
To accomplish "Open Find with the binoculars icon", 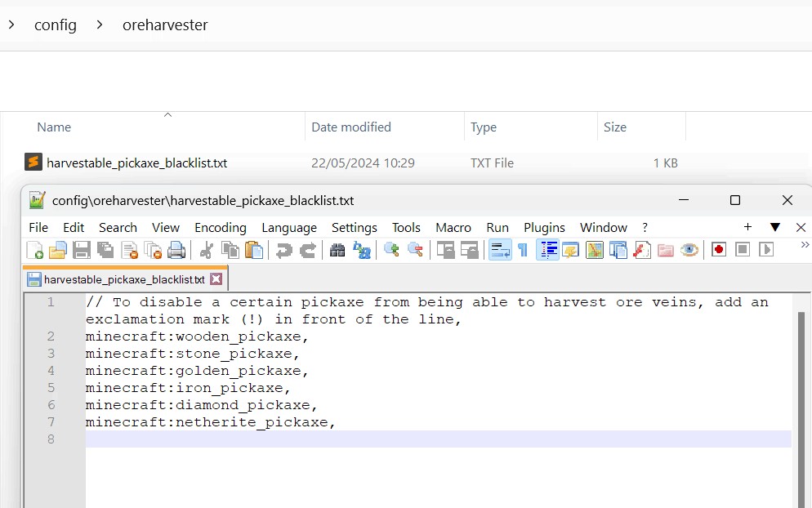I will click(x=337, y=250).
